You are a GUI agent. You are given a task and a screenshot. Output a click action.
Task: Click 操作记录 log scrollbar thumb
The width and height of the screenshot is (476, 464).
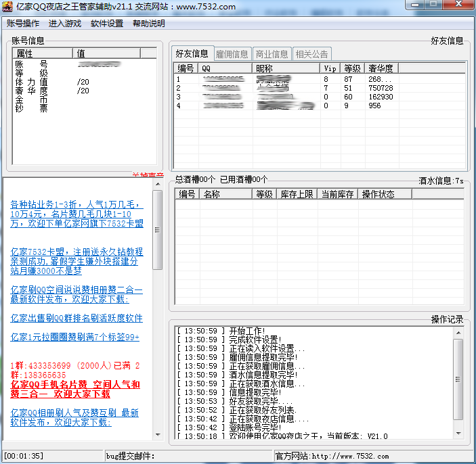click(x=458, y=379)
